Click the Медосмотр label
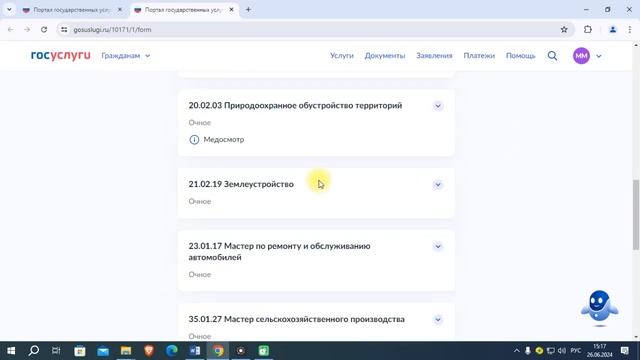 (x=224, y=140)
